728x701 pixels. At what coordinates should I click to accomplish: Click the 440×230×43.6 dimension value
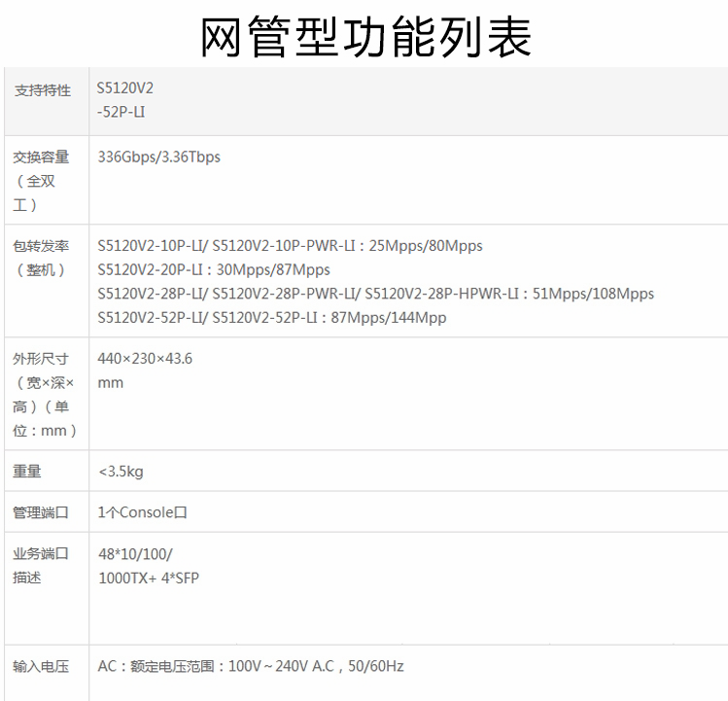click(145, 359)
